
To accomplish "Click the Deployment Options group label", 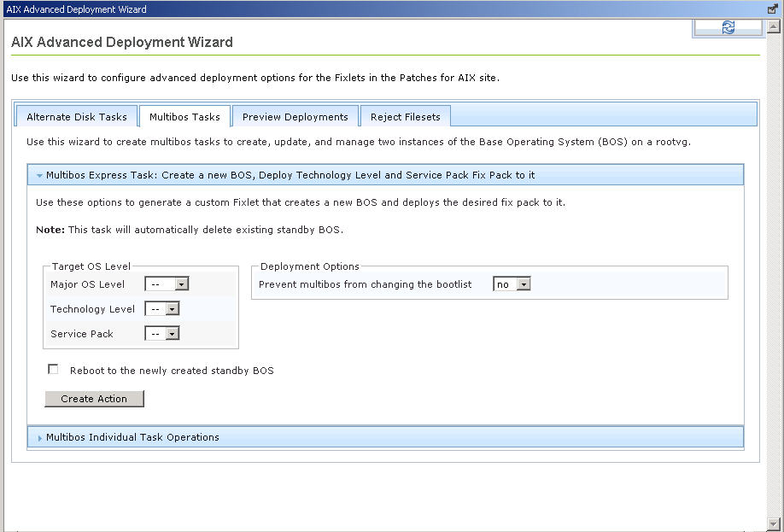I will [310, 266].
